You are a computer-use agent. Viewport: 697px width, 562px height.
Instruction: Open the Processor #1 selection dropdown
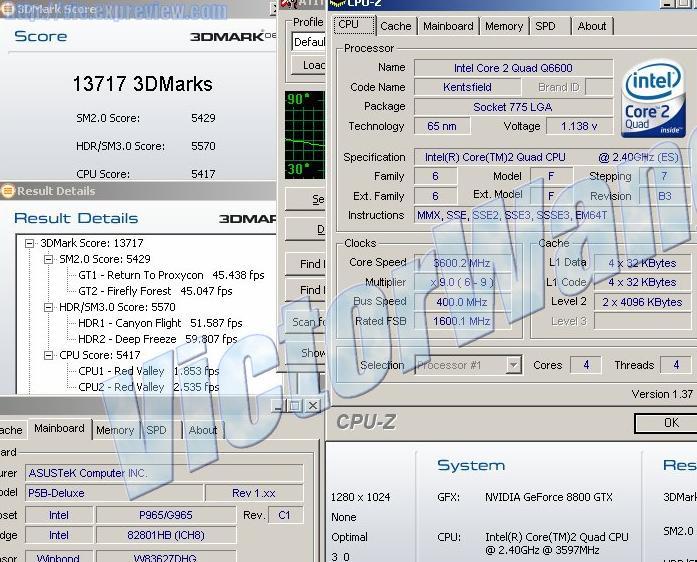[513, 365]
